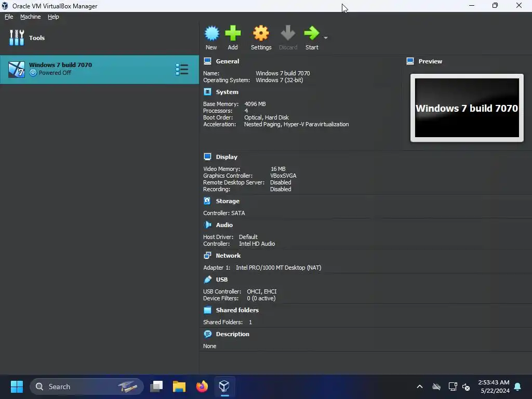Image resolution: width=532 pixels, height=399 pixels.
Task: Open the taskbar clock and date
Action: click(494, 387)
